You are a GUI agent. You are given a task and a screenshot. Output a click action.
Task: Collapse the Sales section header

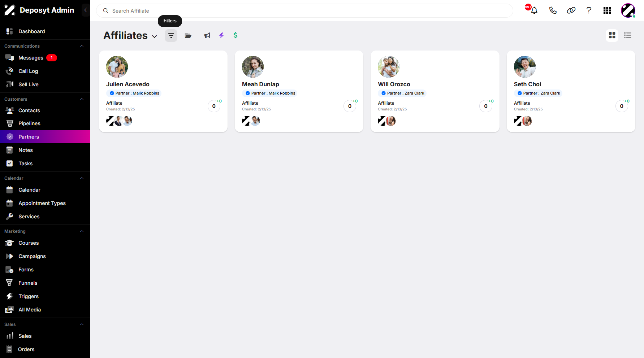[82, 324]
